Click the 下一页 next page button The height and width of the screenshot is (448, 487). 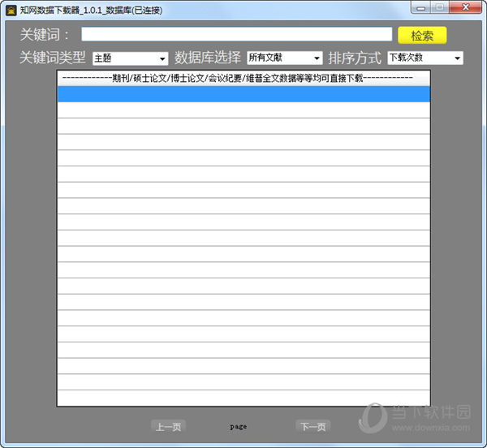tap(313, 427)
